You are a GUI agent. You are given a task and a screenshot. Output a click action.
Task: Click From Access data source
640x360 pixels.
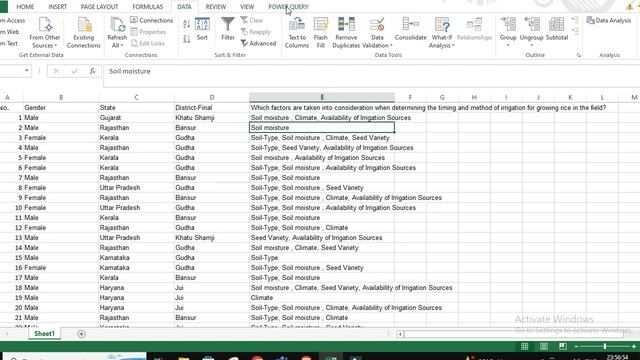click(x=12, y=20)
